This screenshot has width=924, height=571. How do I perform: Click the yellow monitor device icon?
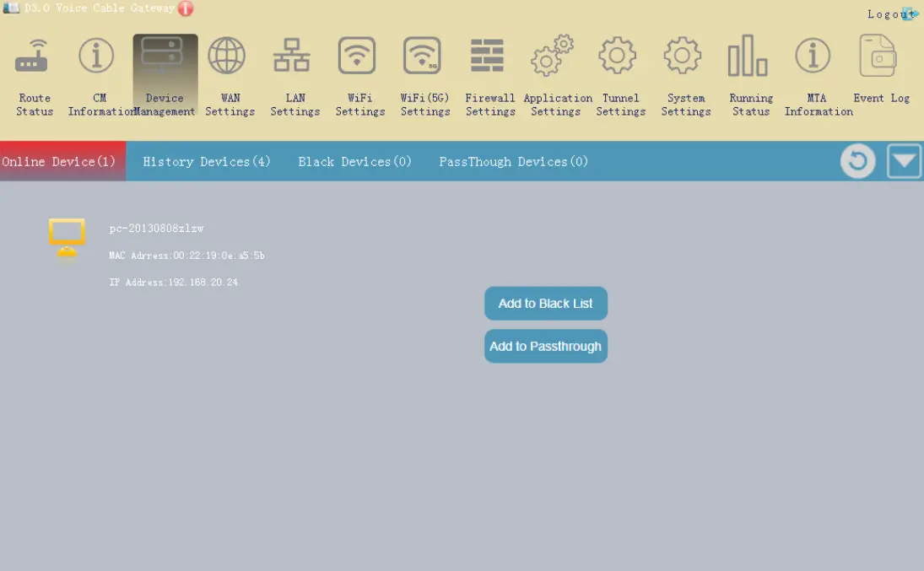click(x=67, y=239)
